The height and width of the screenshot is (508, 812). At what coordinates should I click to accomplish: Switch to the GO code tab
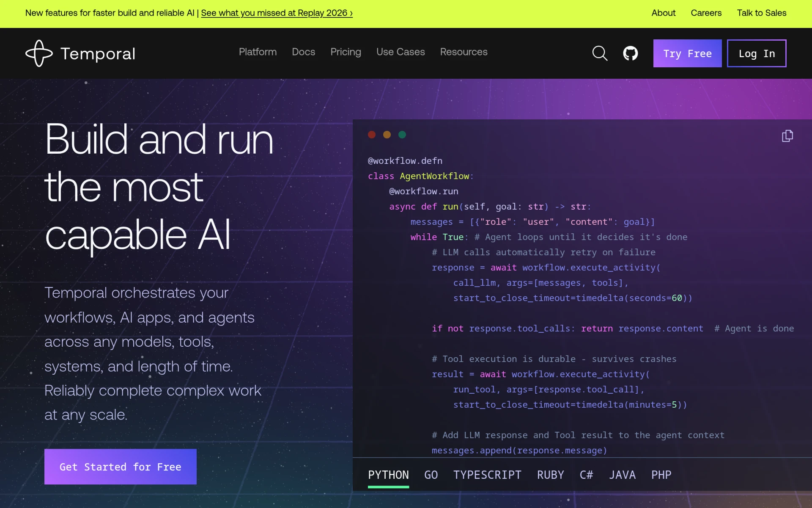[431, 475]
